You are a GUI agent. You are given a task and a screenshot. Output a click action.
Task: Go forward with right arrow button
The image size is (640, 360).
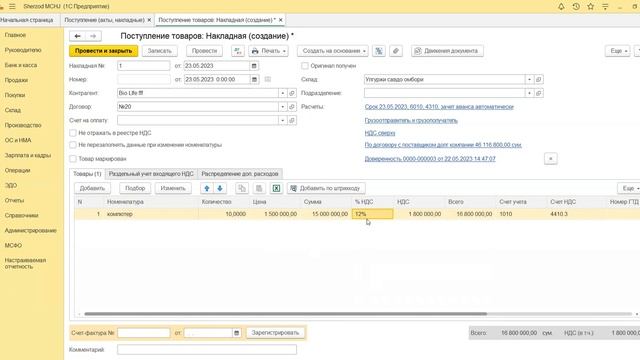pos(93,36)
